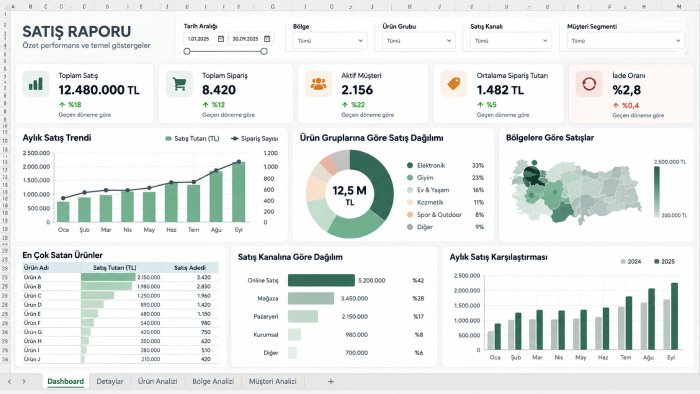Select the Diğer donut legend item

pyautogui.click(x=420, y=227)
